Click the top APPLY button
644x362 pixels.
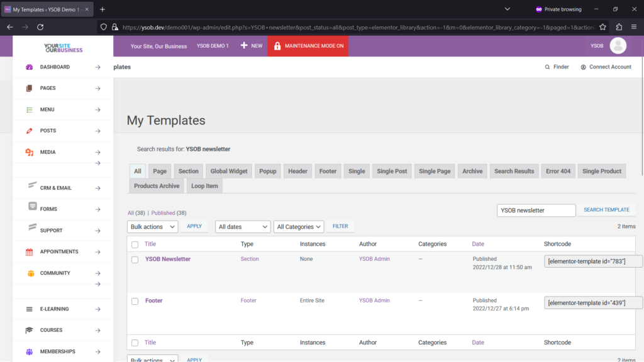pos(194,226)
